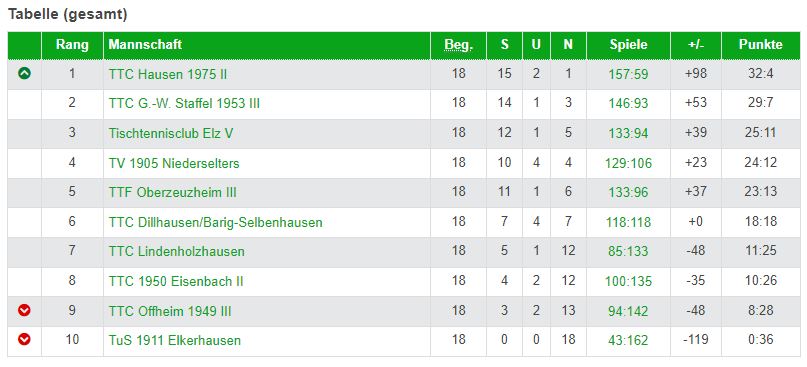The width and height of the screenshot is (807, 367).
Task: Open the Tischtennisclub Elz V team page
Action: pos(171,133)
